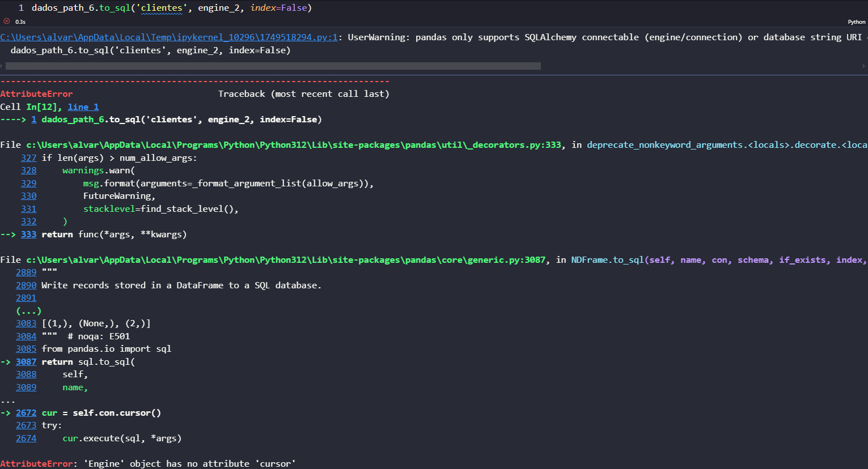
Task: Click line number 3085 in traceback
Action: click(26, 349)
